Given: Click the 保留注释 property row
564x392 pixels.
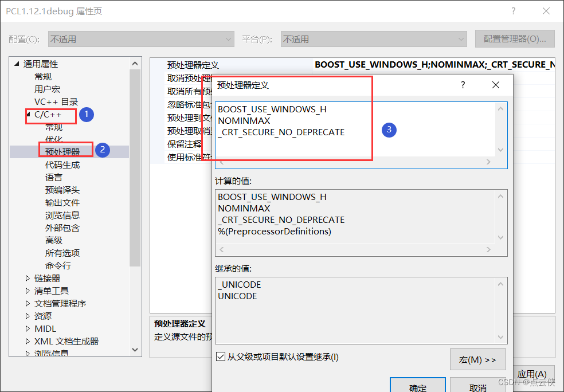Looking at the screenshot, I should 185,144.
